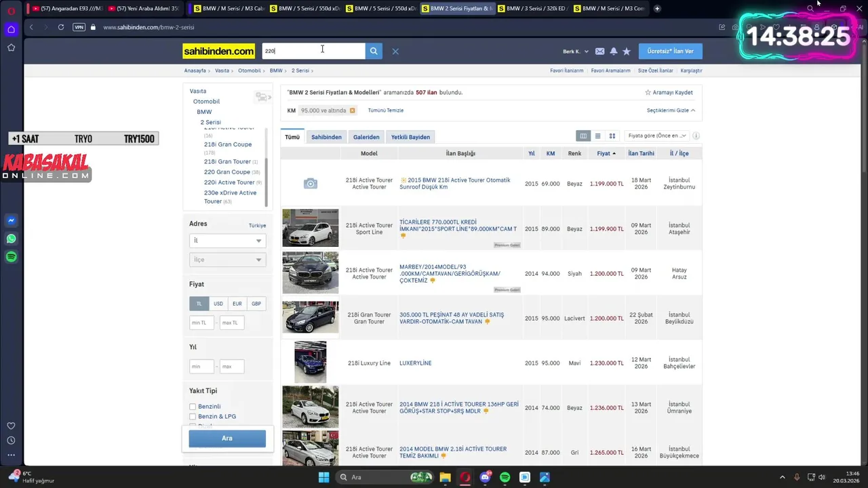Viewport: 868px width, 488px height.
Task: Select Galeriden listings tab
Action: (366, 137)
